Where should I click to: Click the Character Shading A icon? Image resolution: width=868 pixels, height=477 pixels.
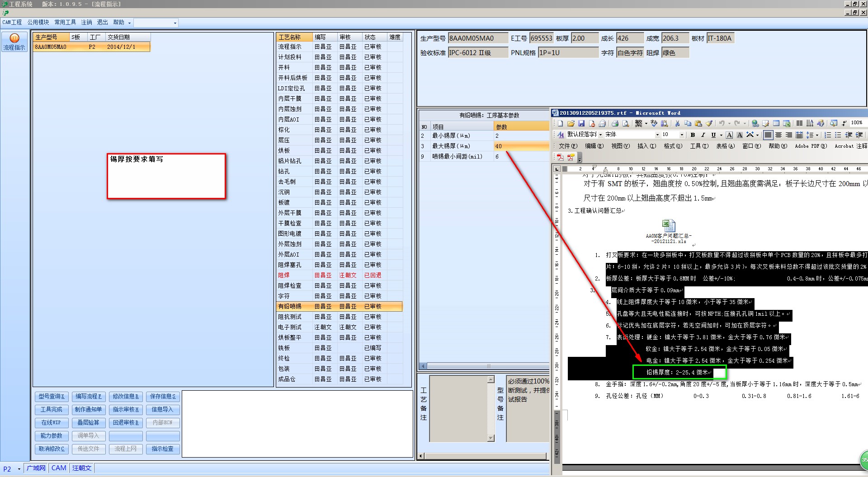pos(740,135)
